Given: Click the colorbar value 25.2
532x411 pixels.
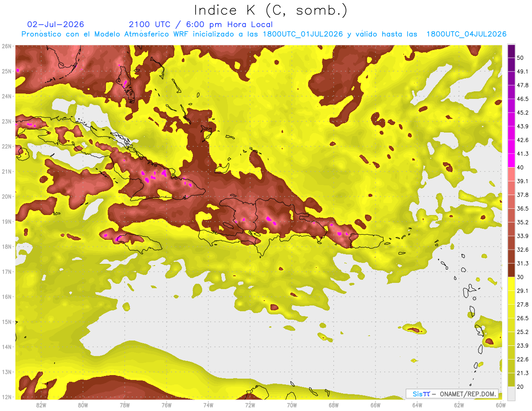Looking at the screenshot, I should point(523,332).
